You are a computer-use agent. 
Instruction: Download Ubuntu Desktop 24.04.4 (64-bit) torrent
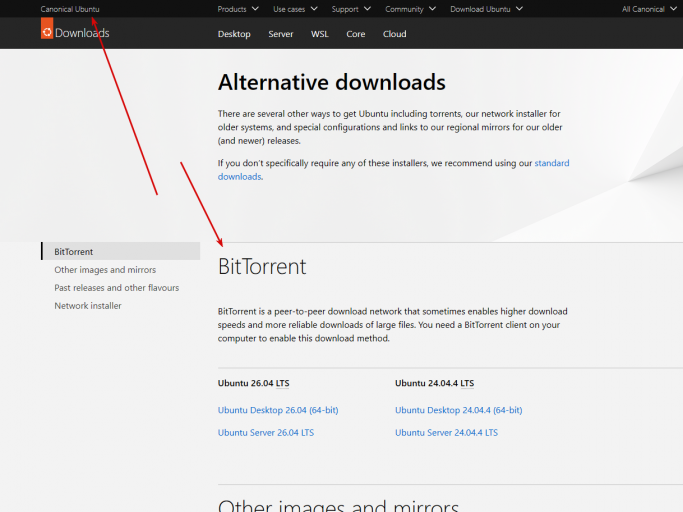coord(459,410)
